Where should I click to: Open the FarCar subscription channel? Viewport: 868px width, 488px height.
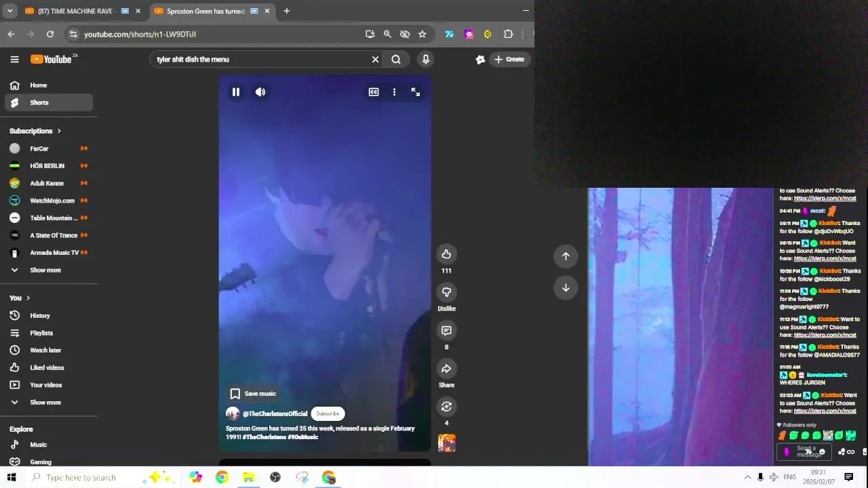coord(48,148)
